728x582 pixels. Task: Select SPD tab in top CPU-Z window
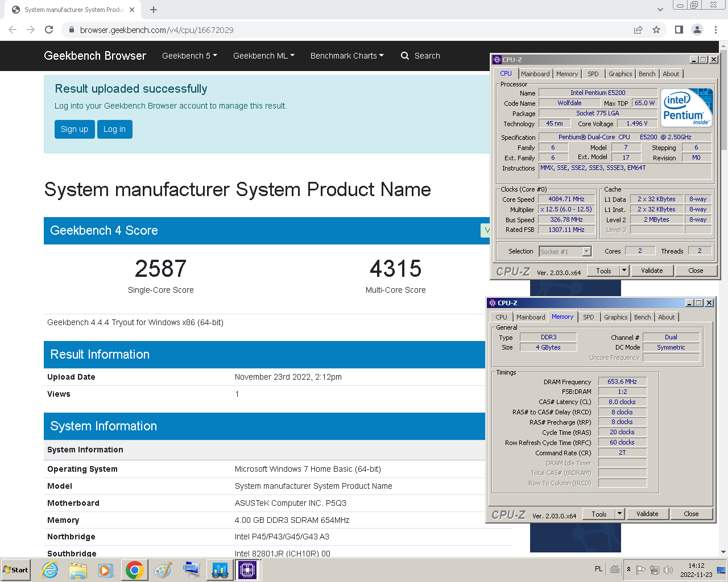[x=593, y=74]
